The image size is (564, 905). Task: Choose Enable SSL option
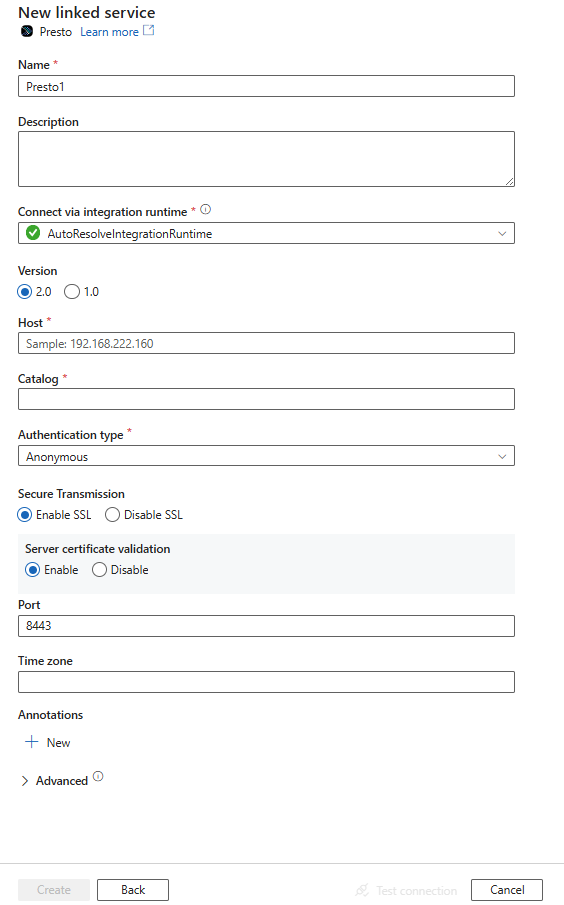(x=24, y=514)
